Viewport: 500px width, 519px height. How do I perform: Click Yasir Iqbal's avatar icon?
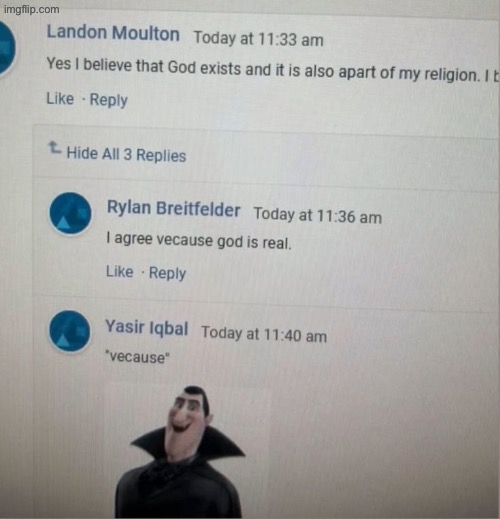coord(70,331)
